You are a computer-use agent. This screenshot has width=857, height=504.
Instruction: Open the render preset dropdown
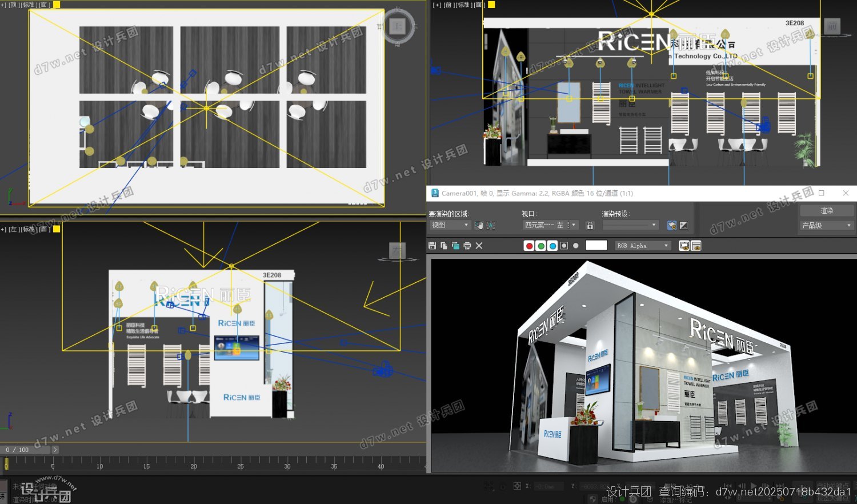631,225
